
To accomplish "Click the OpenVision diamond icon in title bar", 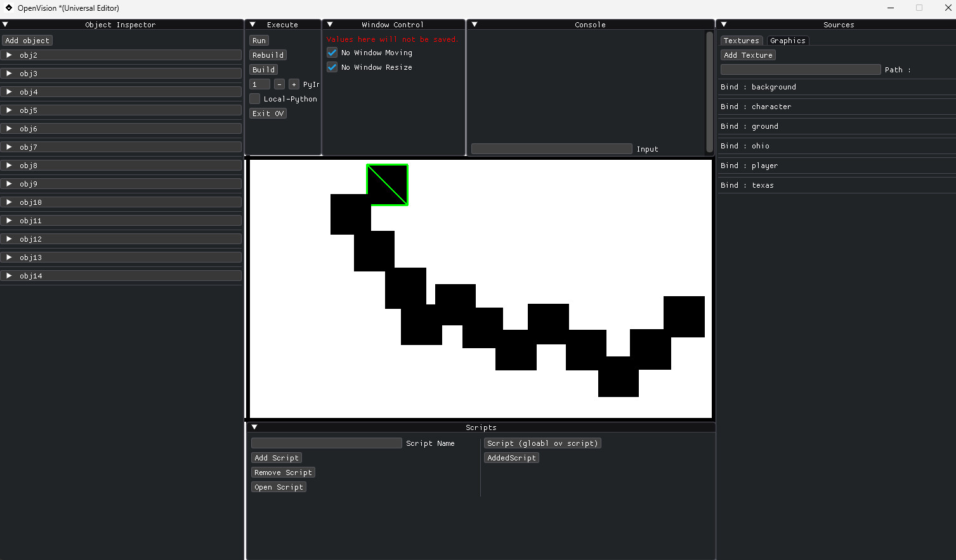I will 8,8.
